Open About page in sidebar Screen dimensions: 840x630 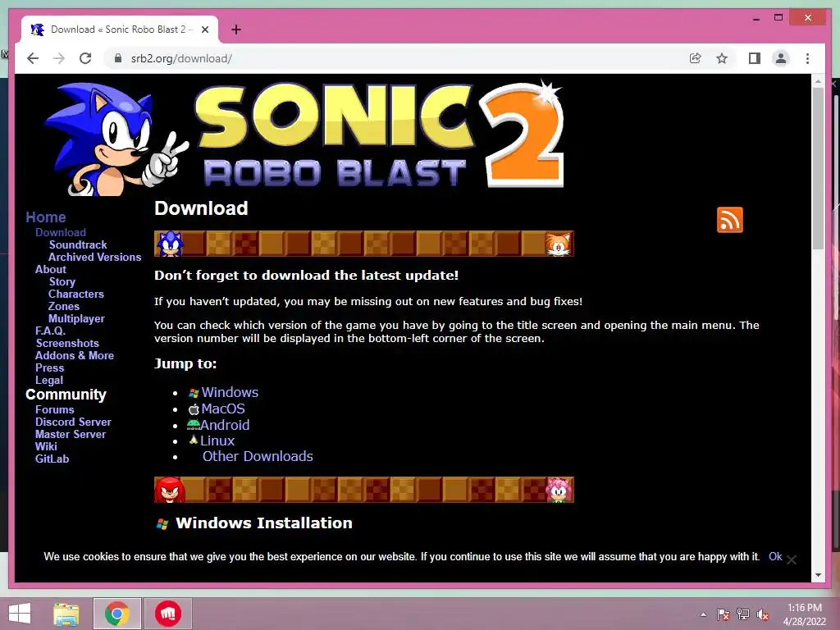50,269
